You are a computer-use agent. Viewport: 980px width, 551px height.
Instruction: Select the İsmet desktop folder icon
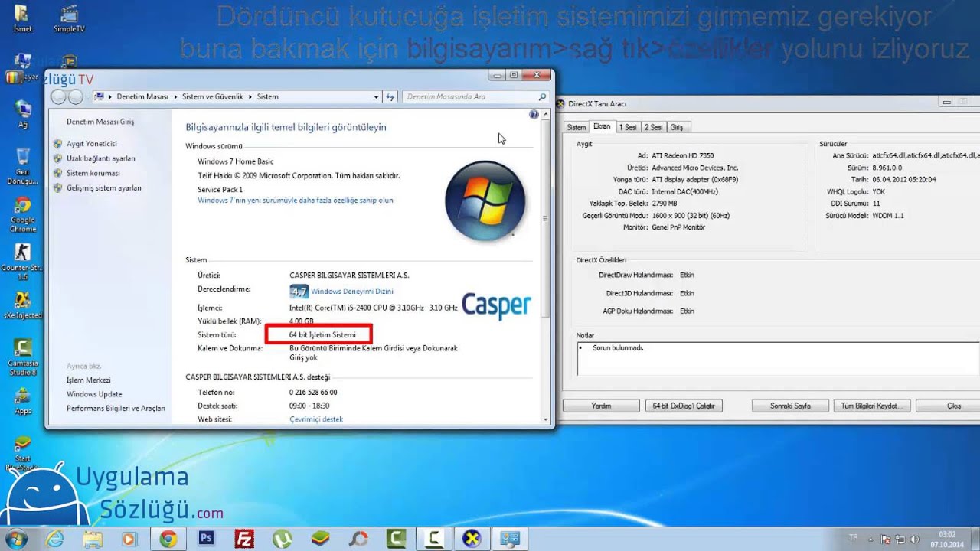(x=22, y=18)
